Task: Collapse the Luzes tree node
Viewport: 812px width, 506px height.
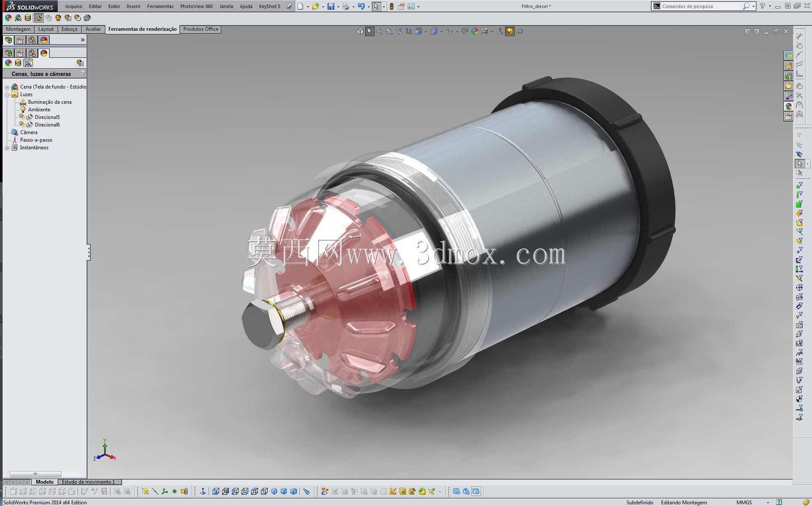Action: point(7,95)
